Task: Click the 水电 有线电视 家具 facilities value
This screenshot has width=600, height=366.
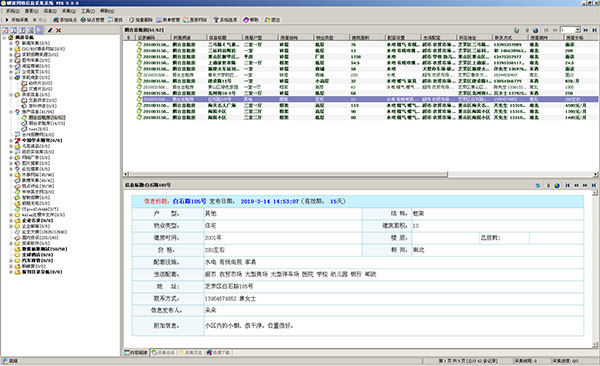Action: 230,262
